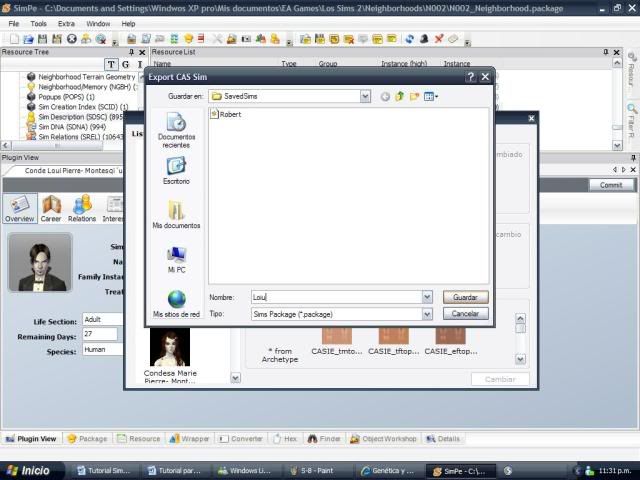This screenshot has height=480, width=640.
Task: Switch to the Wrapper tab
Action: tap(189, 439)
